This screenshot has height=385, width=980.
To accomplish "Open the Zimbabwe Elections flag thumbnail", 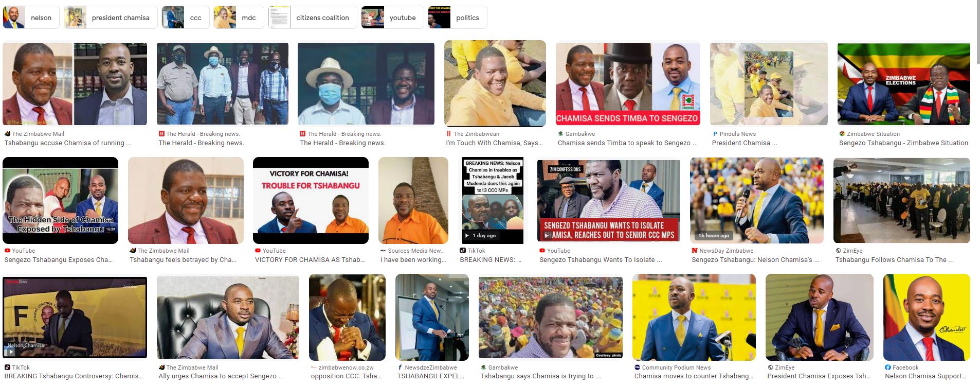I will 903,84.
